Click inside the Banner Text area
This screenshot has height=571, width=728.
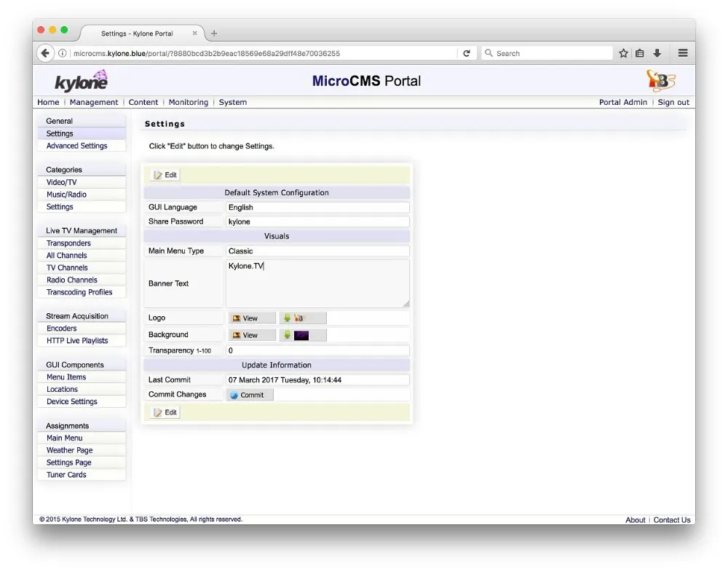click(x=317, y=284)
